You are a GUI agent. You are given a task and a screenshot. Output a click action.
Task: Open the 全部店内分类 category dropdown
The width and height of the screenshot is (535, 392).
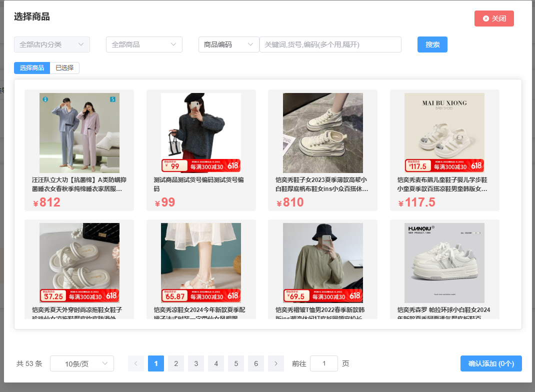click(52, 44)
